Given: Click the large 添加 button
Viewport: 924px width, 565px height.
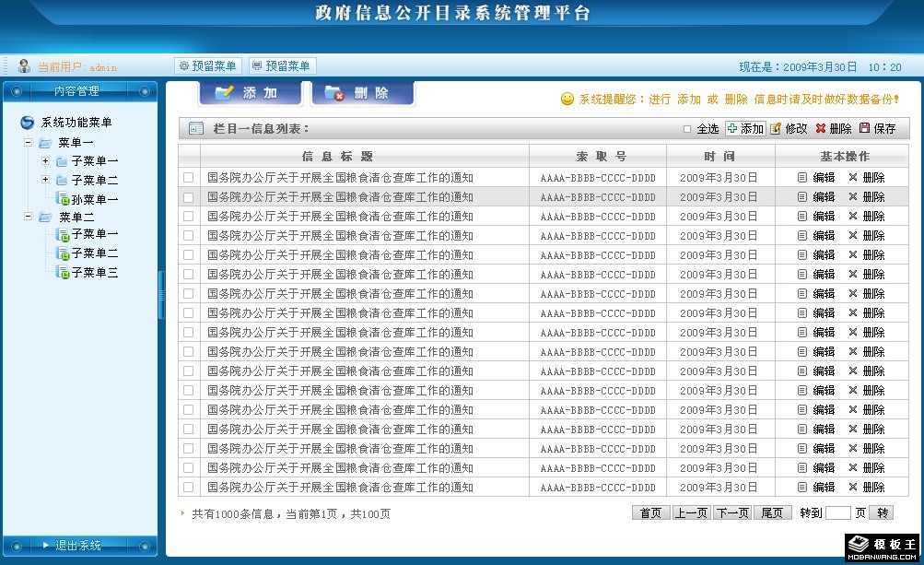Looking at the screenshot, I should [251, 93].
